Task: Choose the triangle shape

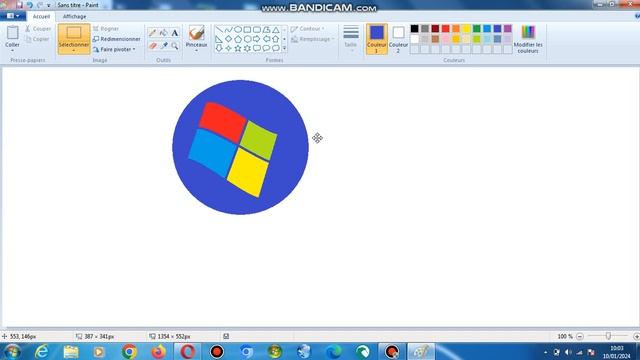Action: [276, 30]
